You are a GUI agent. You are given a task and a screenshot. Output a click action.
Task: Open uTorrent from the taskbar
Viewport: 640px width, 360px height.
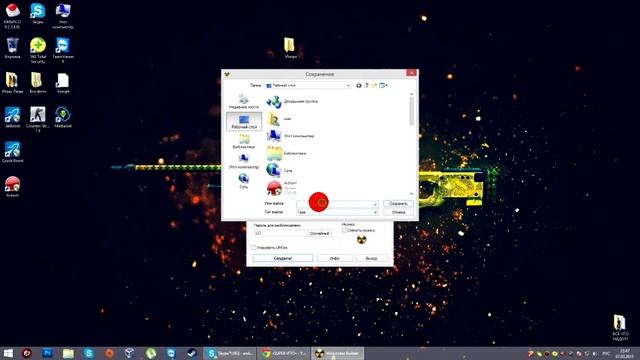pyautogui.click(x=151, y=353)
